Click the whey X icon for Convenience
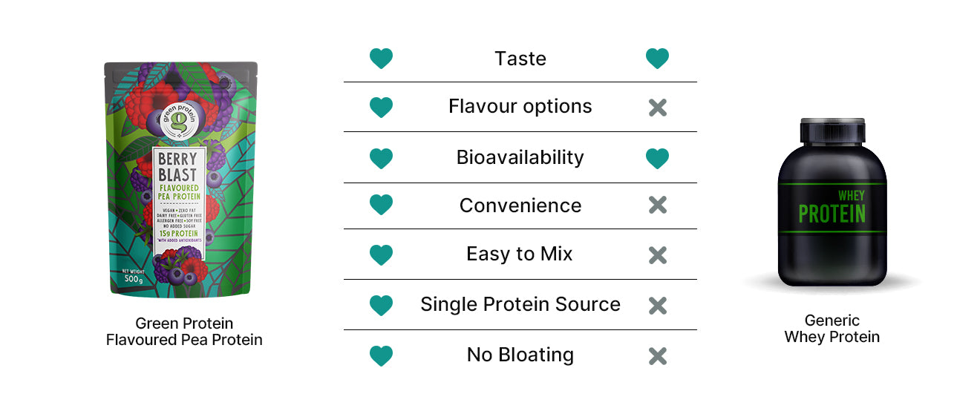The width and height of the screenshot is (980, 414). click(657, 206)
